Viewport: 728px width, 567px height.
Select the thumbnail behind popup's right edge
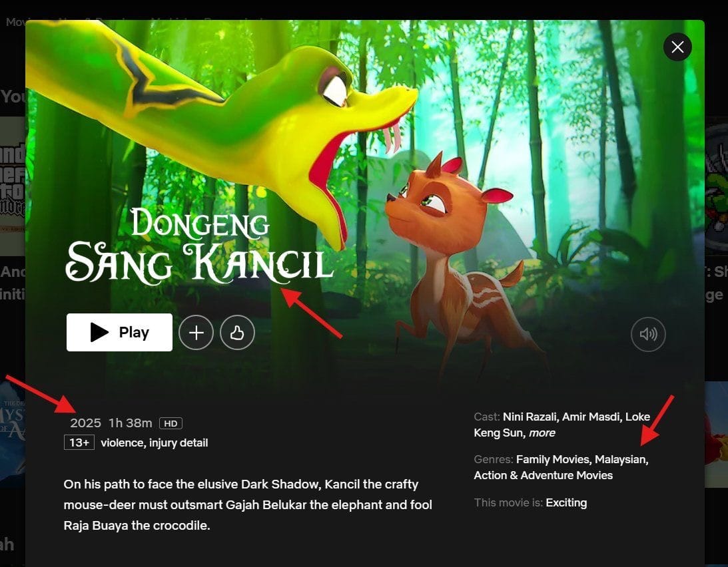pyautogui.click(x=716, y=186)
